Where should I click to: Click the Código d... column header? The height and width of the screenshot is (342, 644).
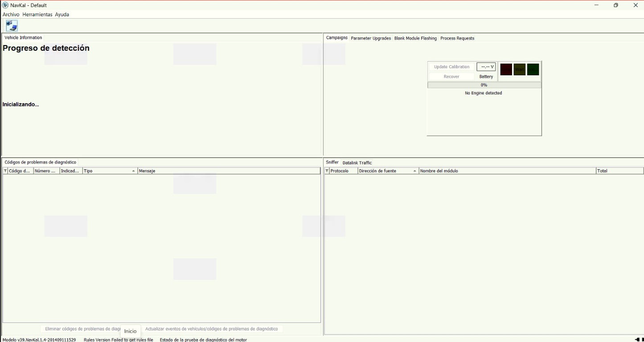pos(20,171)
